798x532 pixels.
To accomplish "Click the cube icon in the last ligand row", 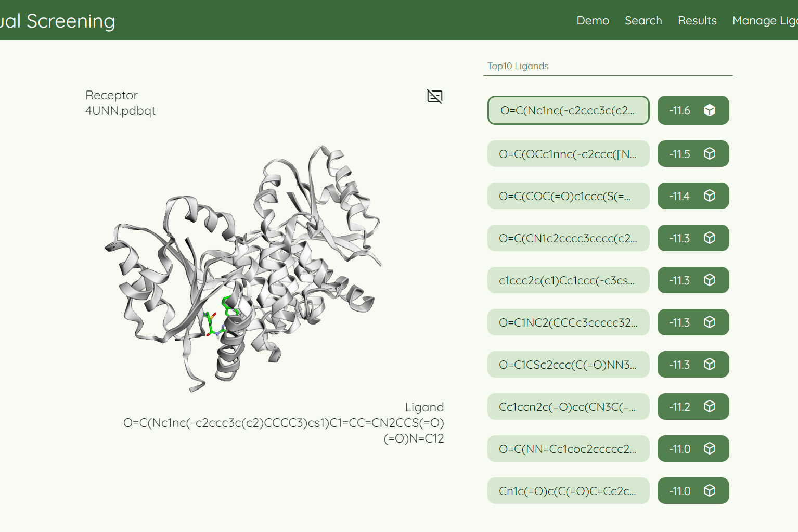I will 710,491.
